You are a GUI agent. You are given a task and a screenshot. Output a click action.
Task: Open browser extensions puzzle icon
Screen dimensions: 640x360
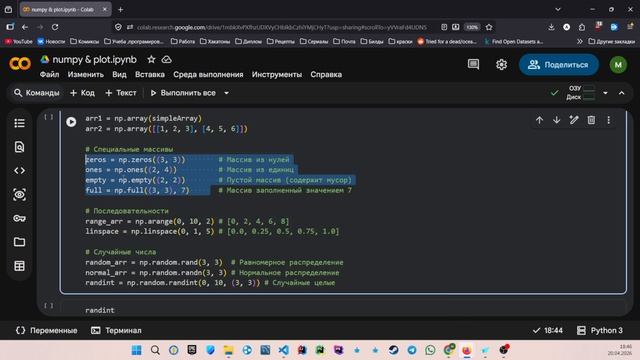582,27
